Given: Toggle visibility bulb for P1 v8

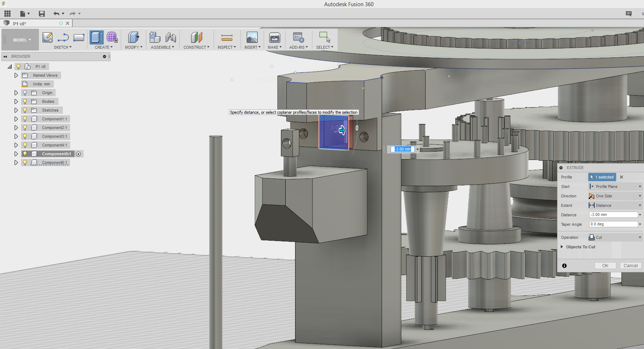Looking at the screenshot, I should tap(19, 67).
